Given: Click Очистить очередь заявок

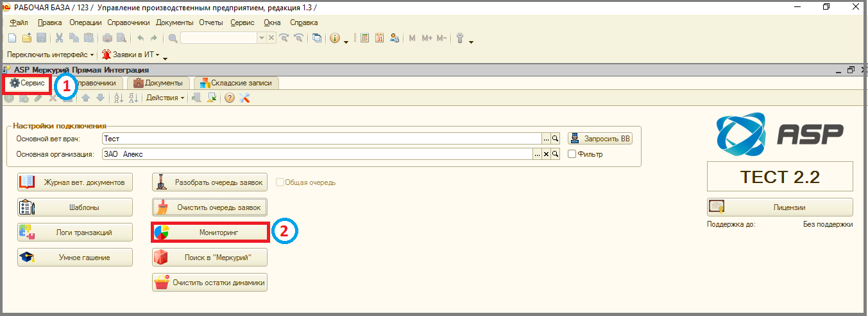Looking at the screenshot, I should click(210, 207).
